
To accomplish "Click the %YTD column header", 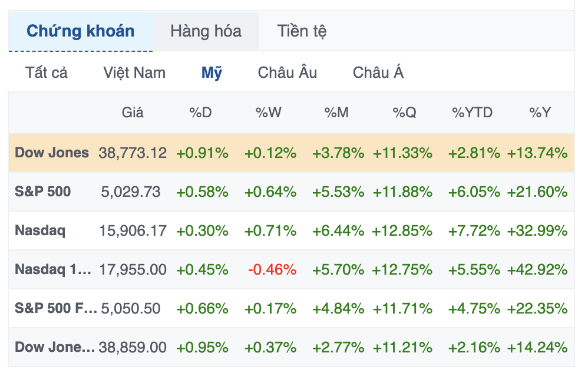I will point(472,112).
